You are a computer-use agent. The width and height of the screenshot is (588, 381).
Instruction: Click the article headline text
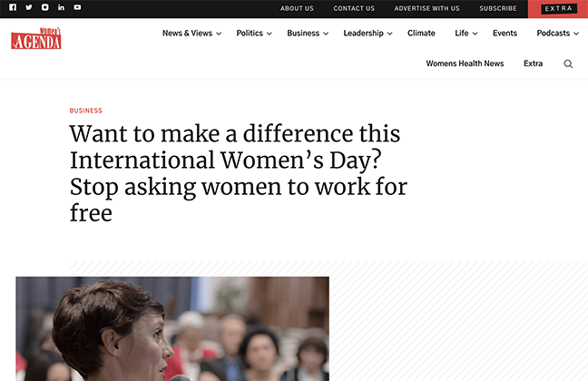239,173
